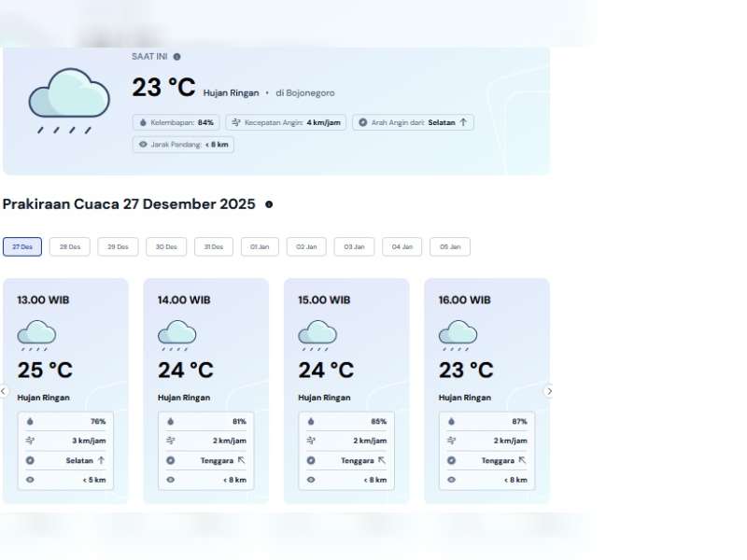Screen dimensions: 747x560
Task: Select the 27 Des date tab
Action: point(22,247)
